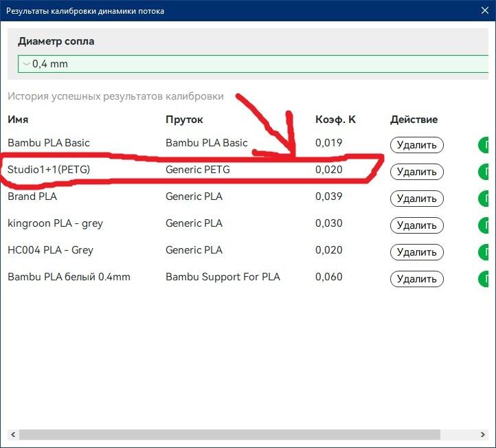Image resolution: width=496 pixels, height=448 pixels.
Task: Click the horizontal scrollbar left arrow
Action: tap(13, 434)
